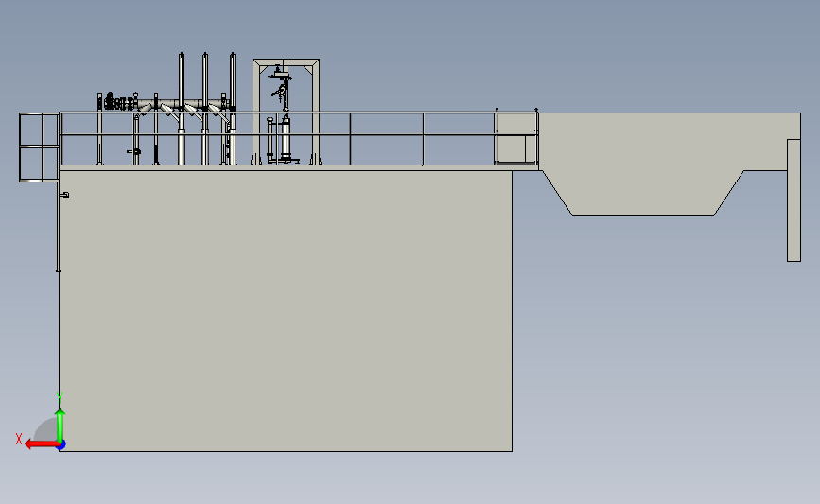This screenshot has width=820, height=504.
Task: Select the large rectangular tank body
Action: (x=285, y=310)
